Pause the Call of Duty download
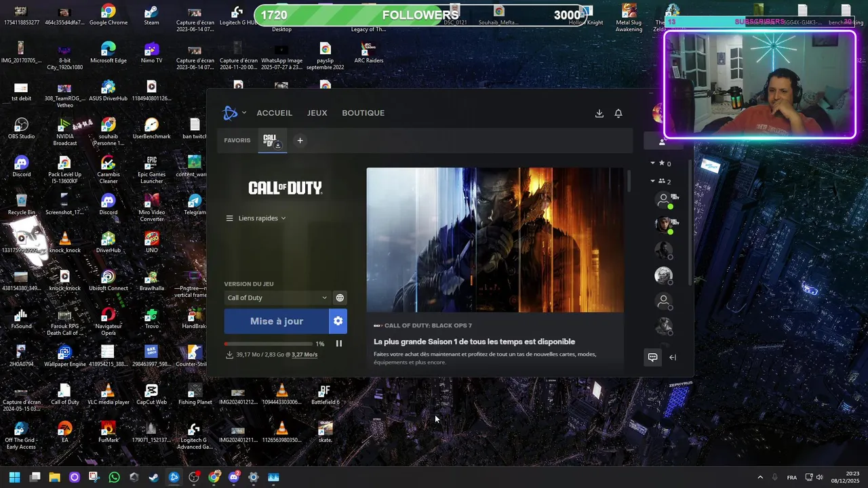This screenshot has height=488, width=868. coord(339,344)
